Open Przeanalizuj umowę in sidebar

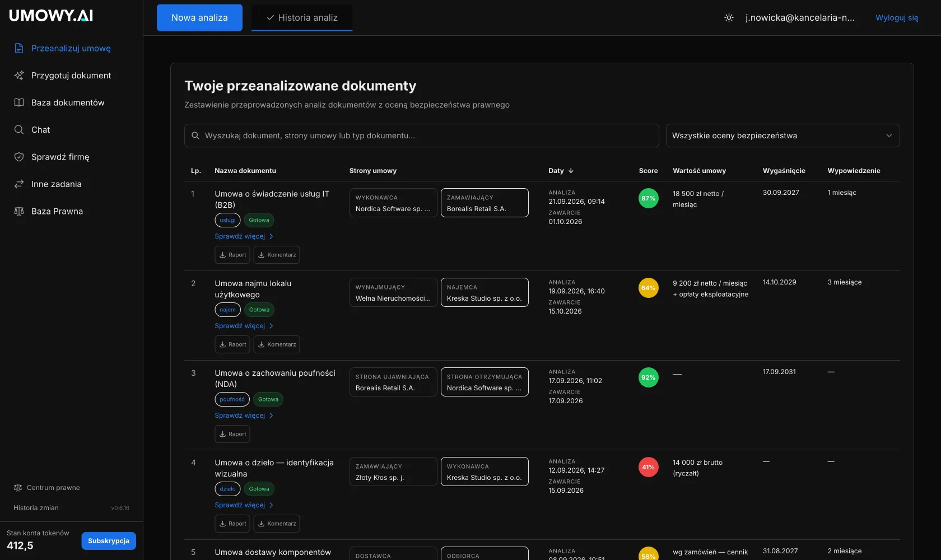71,48
